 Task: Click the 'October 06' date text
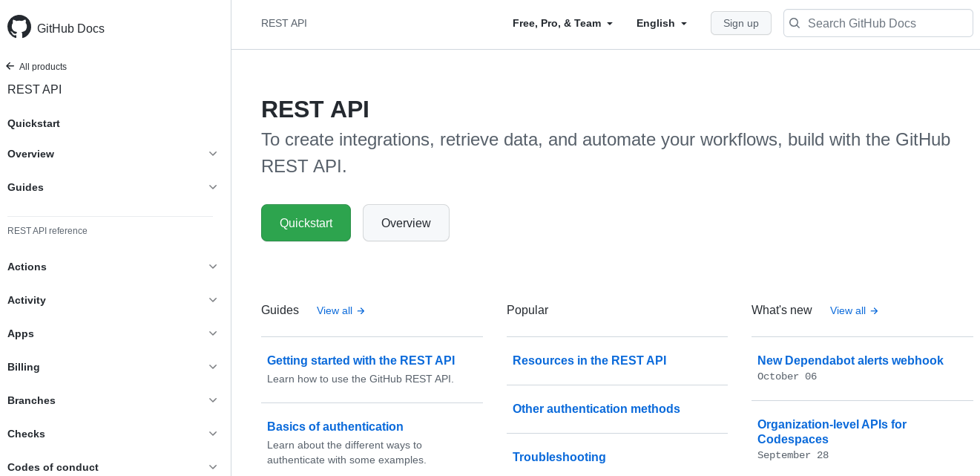(x=787, y=376)
